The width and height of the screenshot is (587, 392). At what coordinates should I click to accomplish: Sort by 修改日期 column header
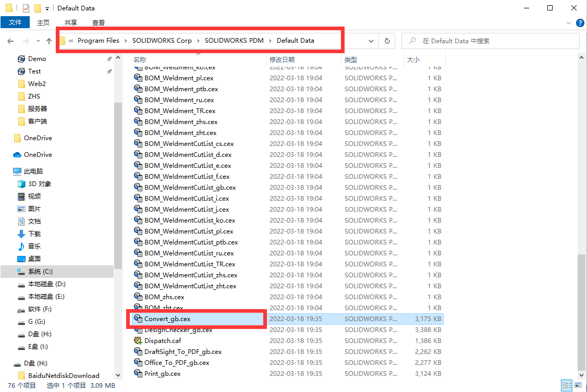pos(282,59)
